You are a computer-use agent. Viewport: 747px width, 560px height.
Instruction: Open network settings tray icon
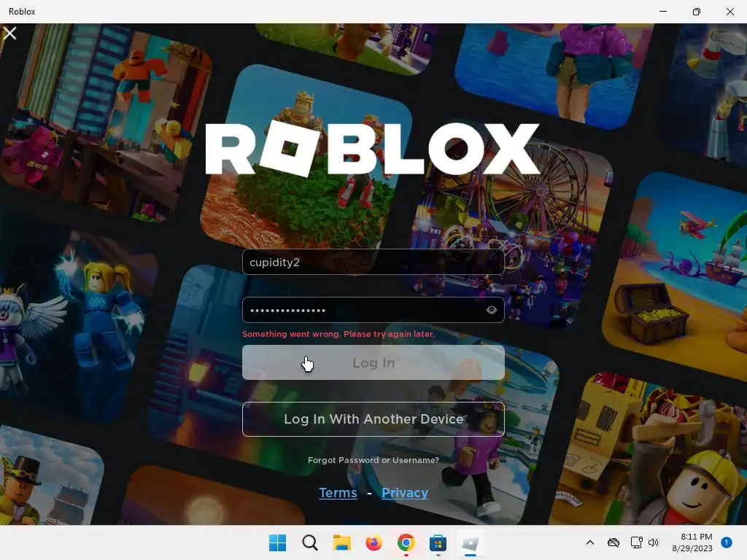(x=636, y=542)
